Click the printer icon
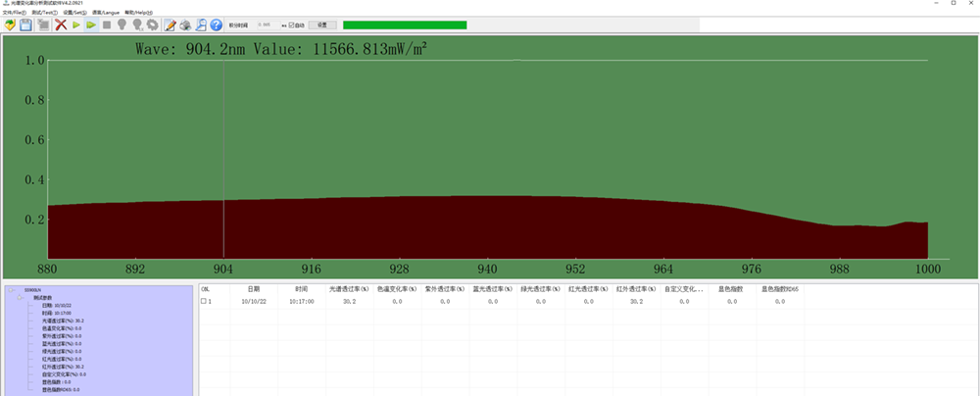This screenshot has height=396, width=980. (184, 25)
